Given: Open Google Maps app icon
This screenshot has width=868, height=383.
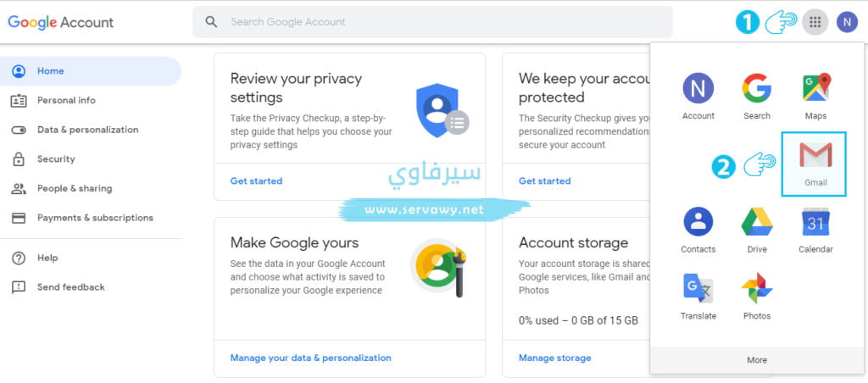Looking at the screenshot, I should [x=815, y=95].
